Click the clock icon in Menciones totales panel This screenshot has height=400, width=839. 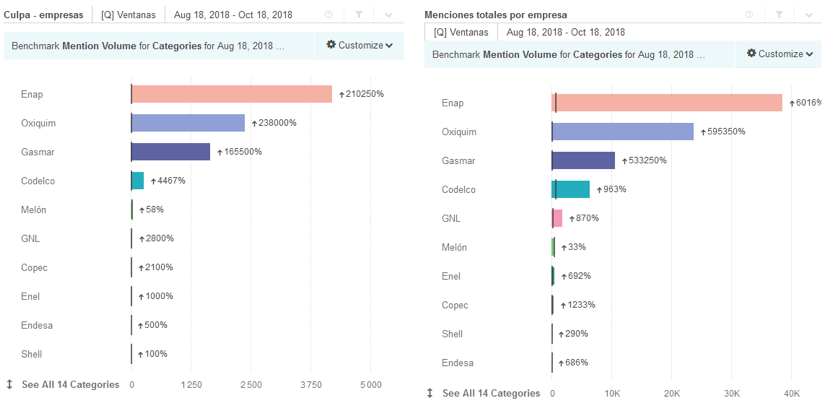(749, 15)
